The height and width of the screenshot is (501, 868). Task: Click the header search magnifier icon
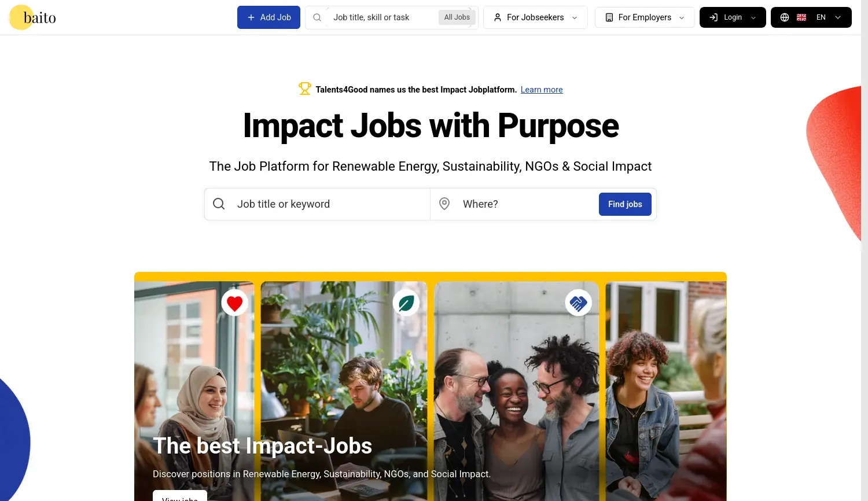coord(317,17)
